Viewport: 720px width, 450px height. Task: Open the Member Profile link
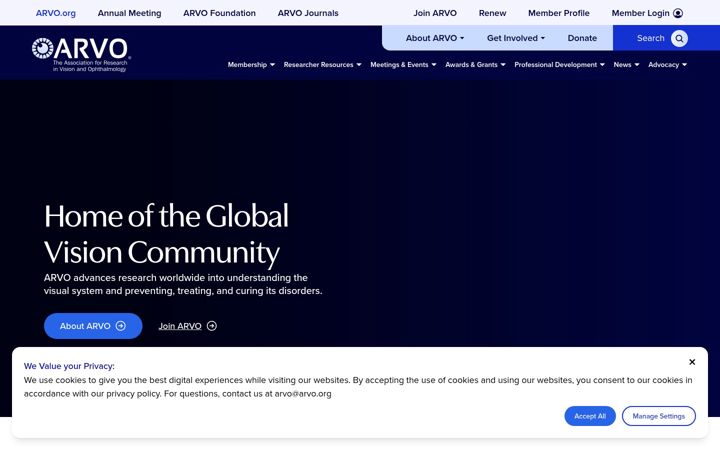tap(559, 13)
